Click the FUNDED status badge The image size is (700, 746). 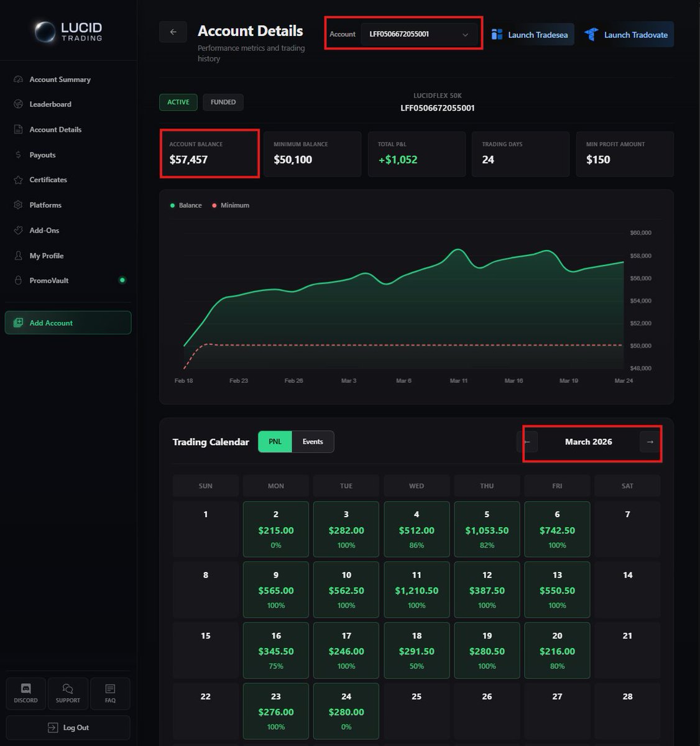coord(223,102)
